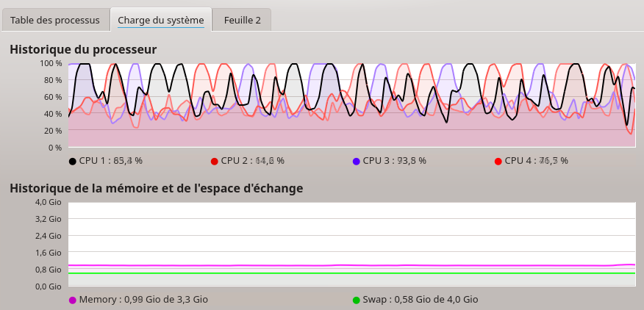Click the red dot beside CPU 4
644x310 pixels.
(498, 161)
